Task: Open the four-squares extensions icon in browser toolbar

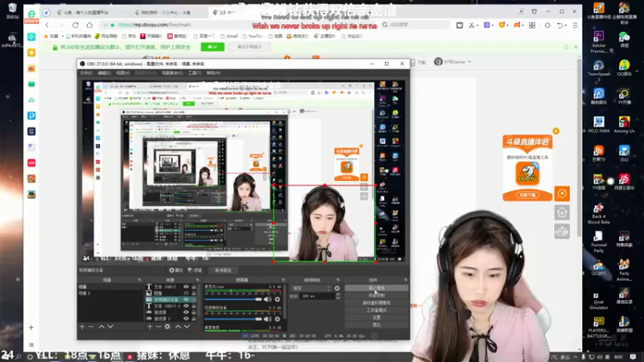Action: pos(532,25)
